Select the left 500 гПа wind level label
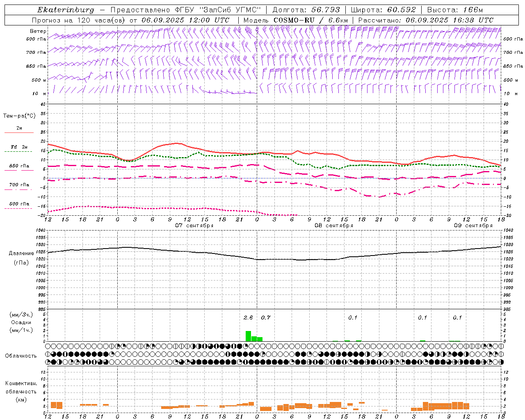525x420 pixels. coord(36,39)
